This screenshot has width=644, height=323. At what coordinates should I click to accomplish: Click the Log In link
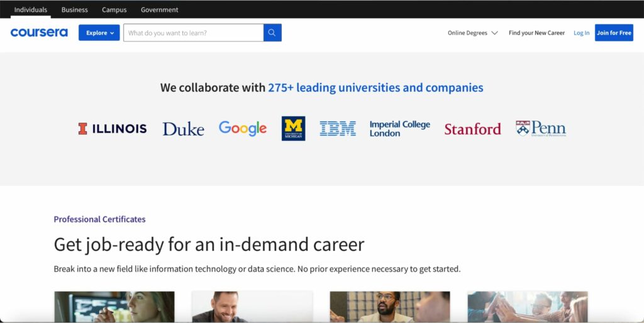click(x=582, y=33)
